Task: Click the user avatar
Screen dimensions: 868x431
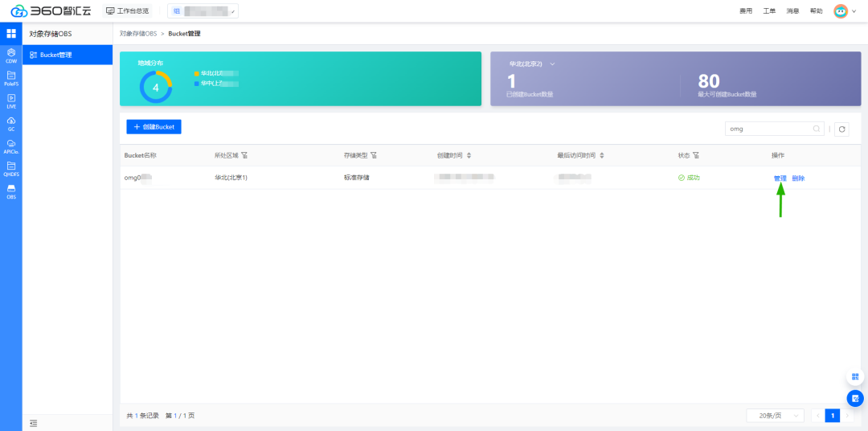Action: click(841, 11)
